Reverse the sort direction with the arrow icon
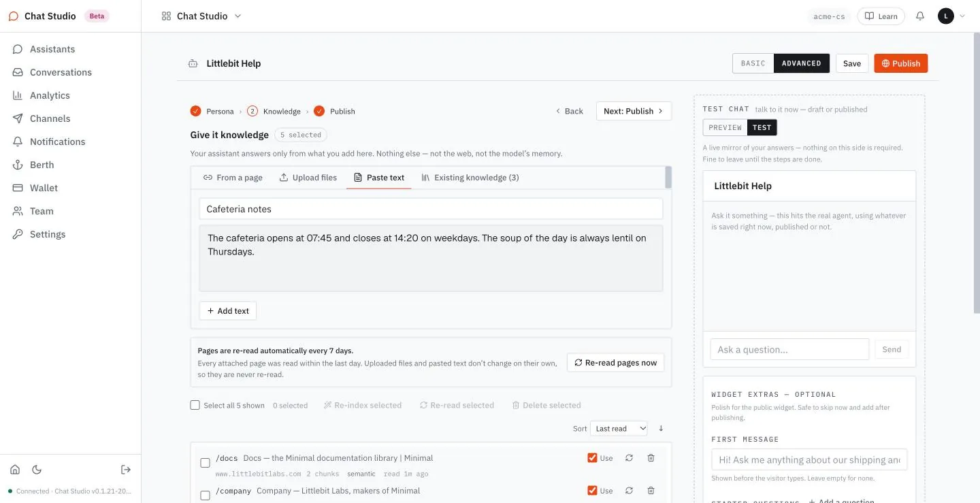Viewport: 980px width, 503px height. (661, 428)
